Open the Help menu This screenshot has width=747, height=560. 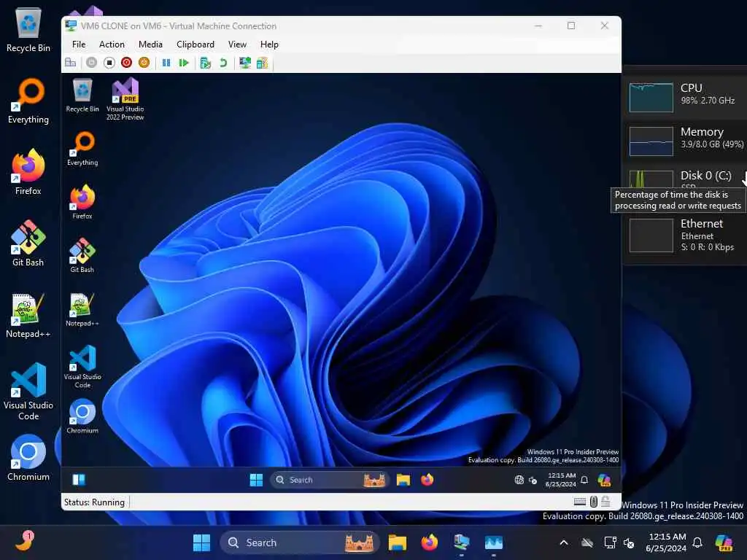tap(269, 44)
